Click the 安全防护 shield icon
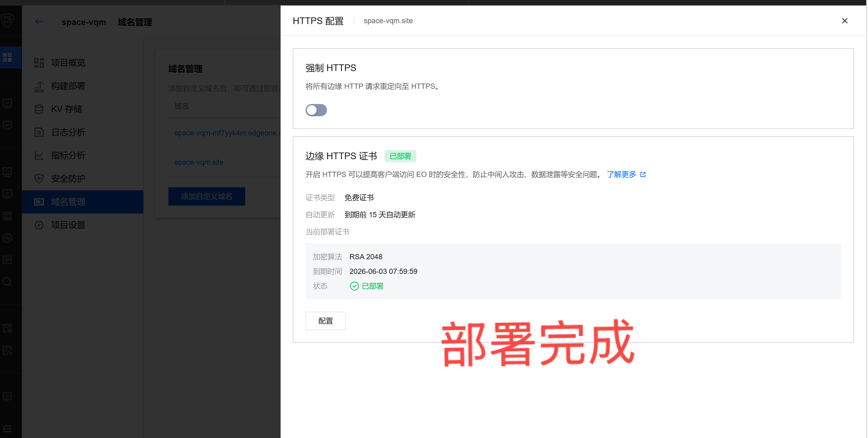This screenshot has width=868, height=438. click(39, 178)
